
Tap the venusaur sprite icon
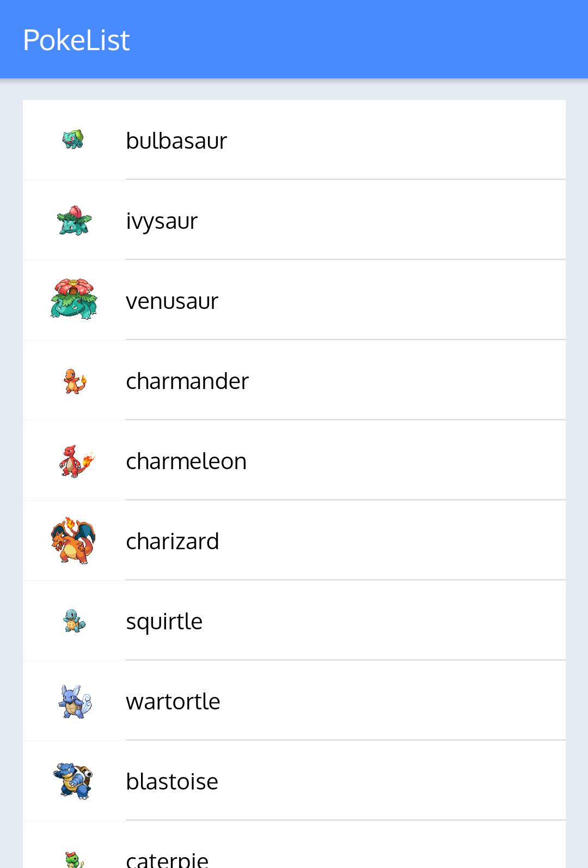click(74, 299)
